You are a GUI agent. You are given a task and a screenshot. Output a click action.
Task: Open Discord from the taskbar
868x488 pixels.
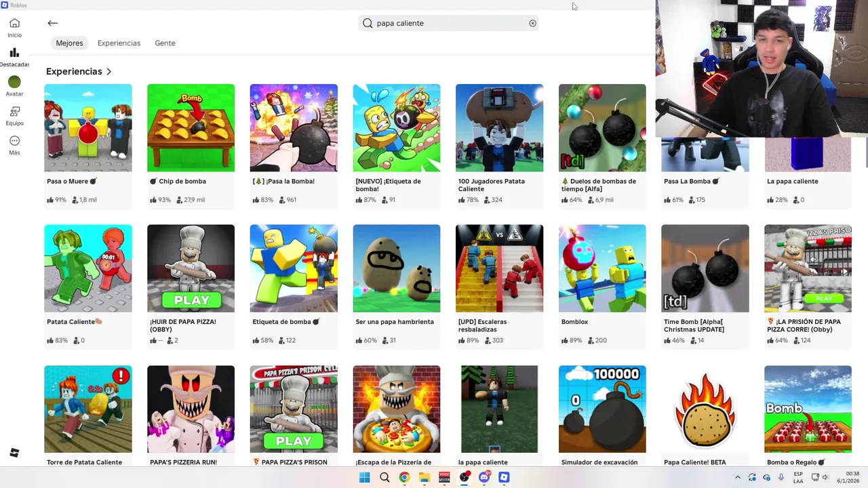pos(484,477)
